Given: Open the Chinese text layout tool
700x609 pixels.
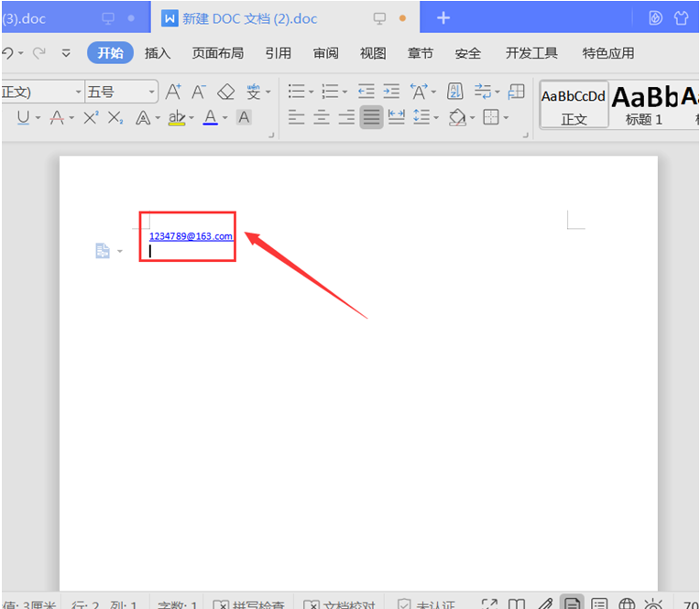Looking at the screenshot, I should [x=419, y=92].
